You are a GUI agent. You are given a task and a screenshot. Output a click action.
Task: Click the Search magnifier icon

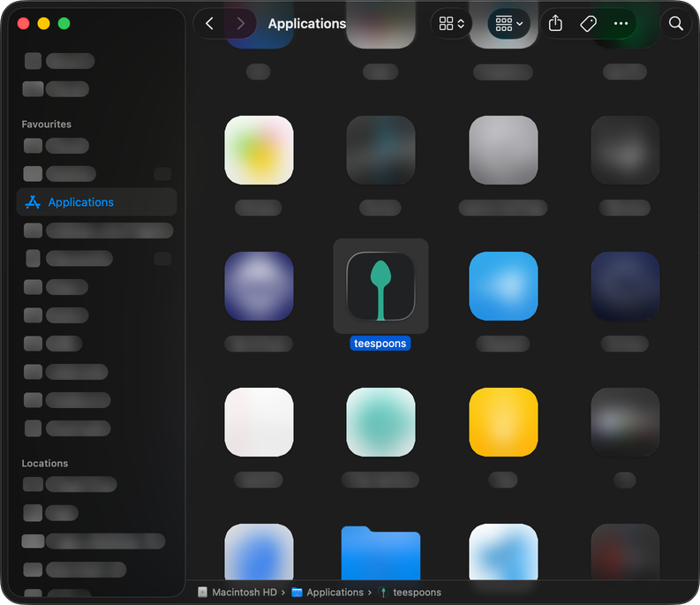coord(676,23)
